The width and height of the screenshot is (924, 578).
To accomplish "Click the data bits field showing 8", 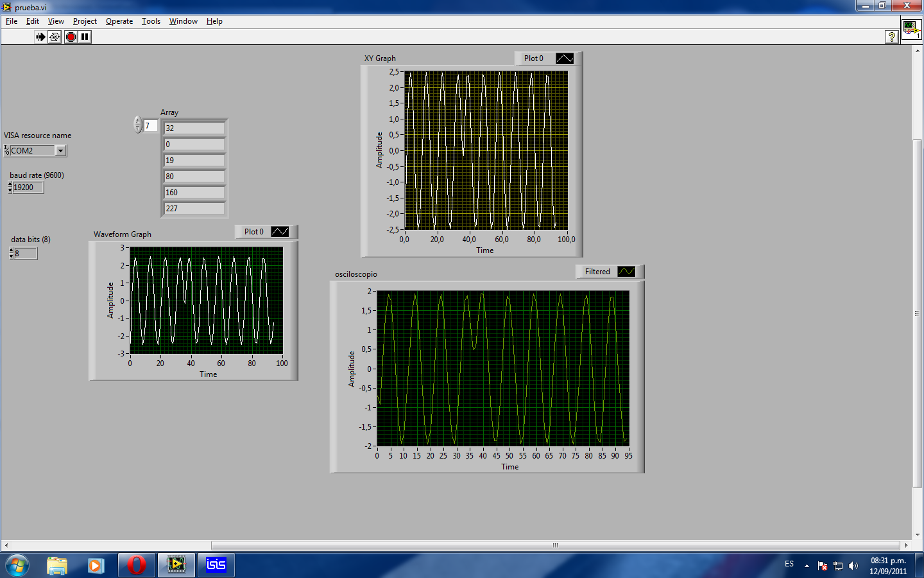I will click(x=26, y=254).
